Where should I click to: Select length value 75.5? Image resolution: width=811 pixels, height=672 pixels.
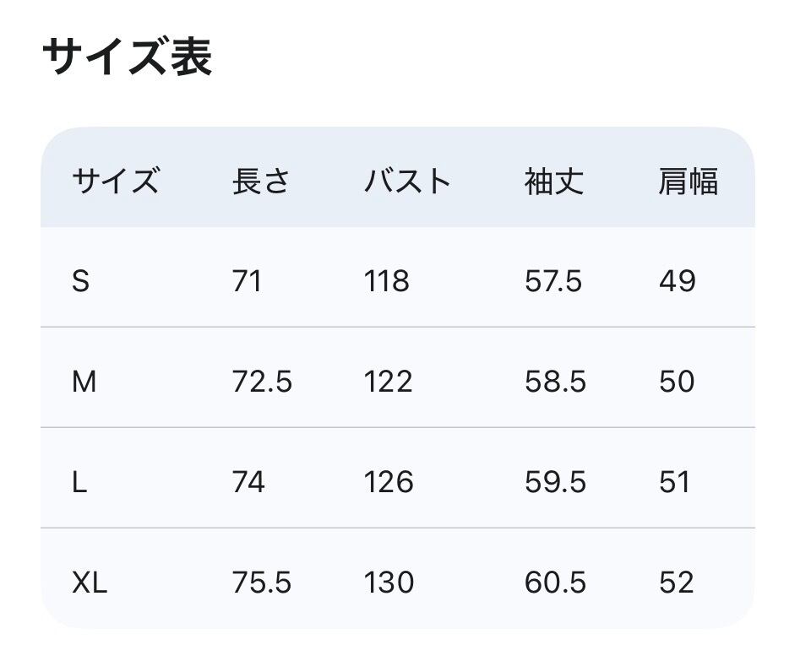click(x=262, y=583)
